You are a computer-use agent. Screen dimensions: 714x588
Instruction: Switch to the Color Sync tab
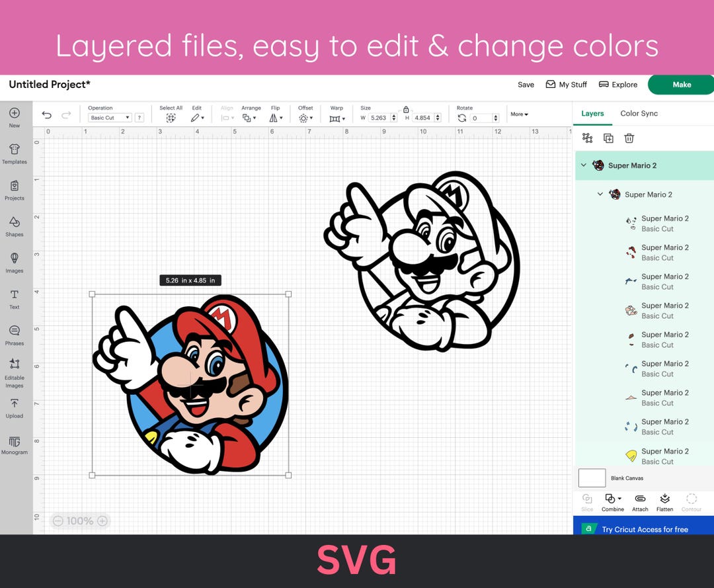(639, 114)
